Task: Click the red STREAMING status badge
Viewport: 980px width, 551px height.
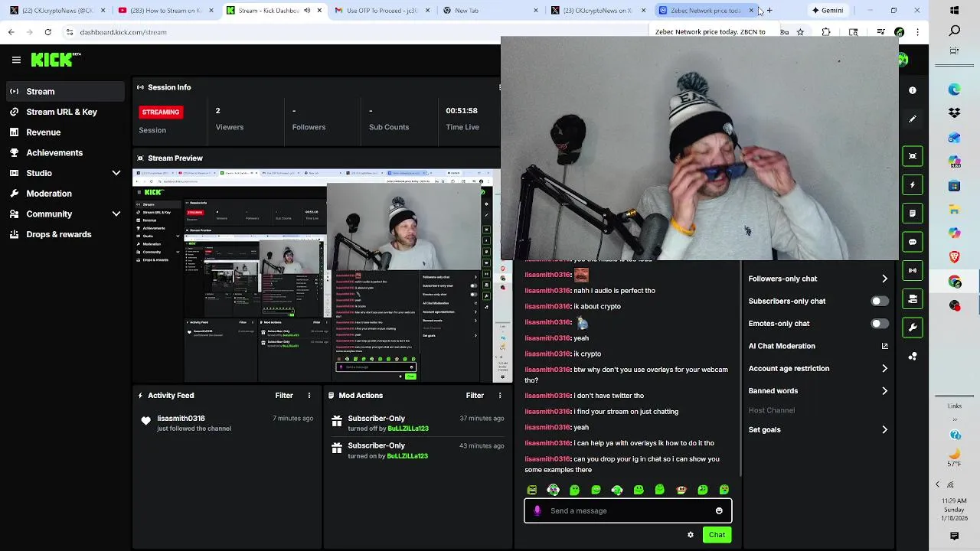Action: tap(160, 112)
